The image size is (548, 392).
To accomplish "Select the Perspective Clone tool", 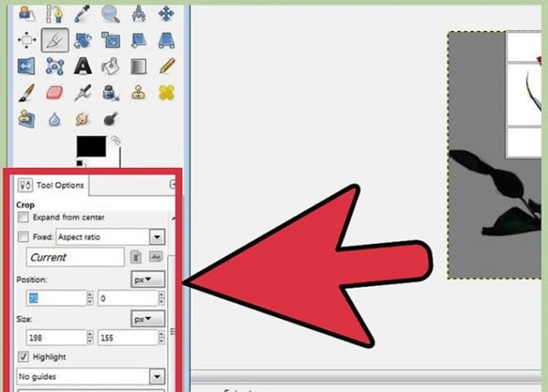I will point(26,119).
